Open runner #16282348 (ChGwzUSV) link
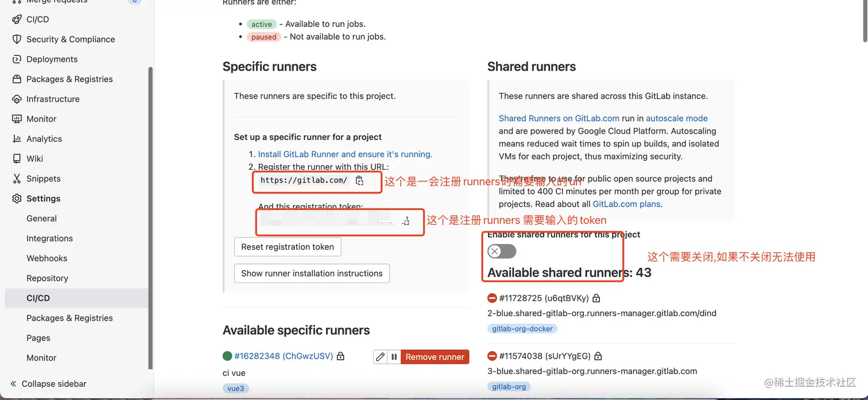 click(x=284, y=356)
